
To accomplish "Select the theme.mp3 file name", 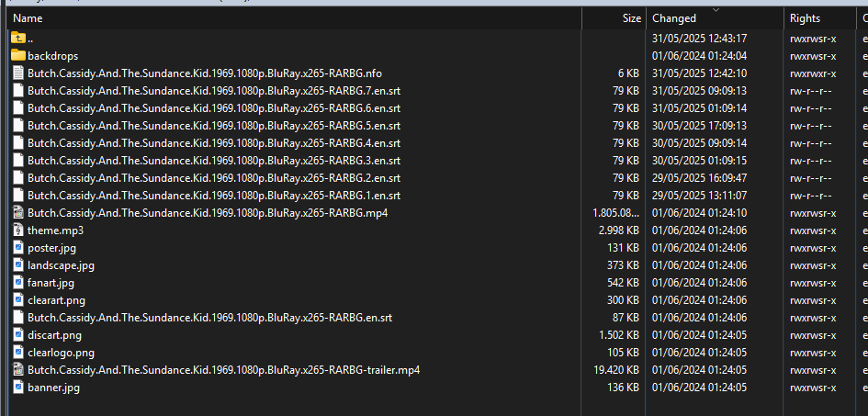I will coord(55,230).
